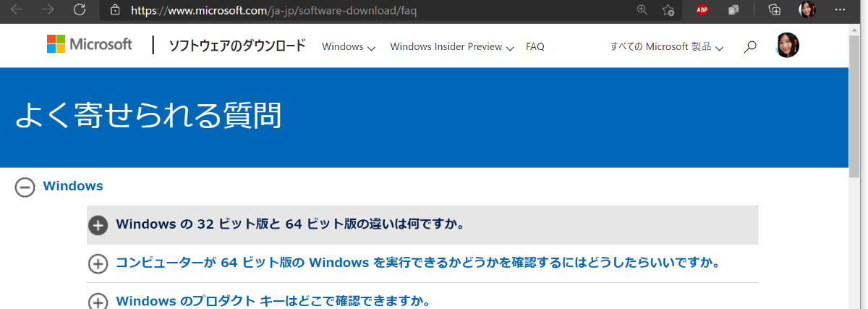Click the gray extension icon beside ABP
Screen dimensions: 868x309
click(733, 10)
